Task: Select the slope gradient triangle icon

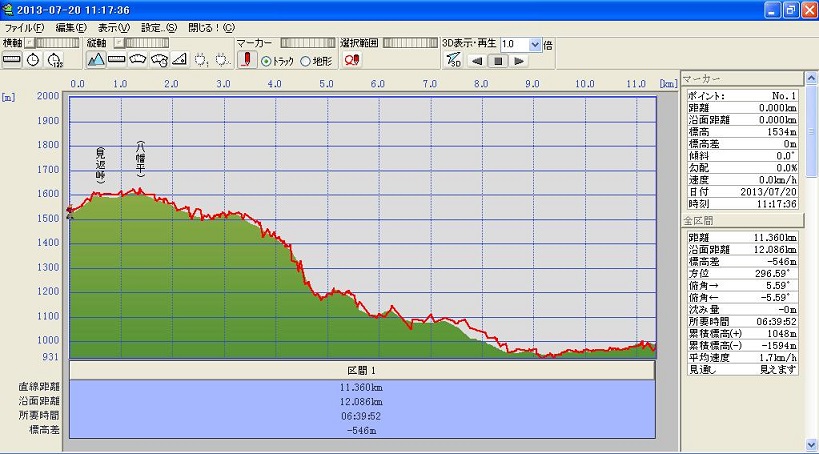Action: pos(180,60)
